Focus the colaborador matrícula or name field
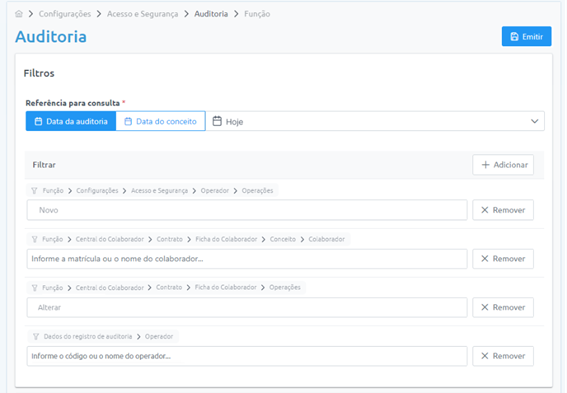Viewport: 567px width, 393px height. (247, 259)
